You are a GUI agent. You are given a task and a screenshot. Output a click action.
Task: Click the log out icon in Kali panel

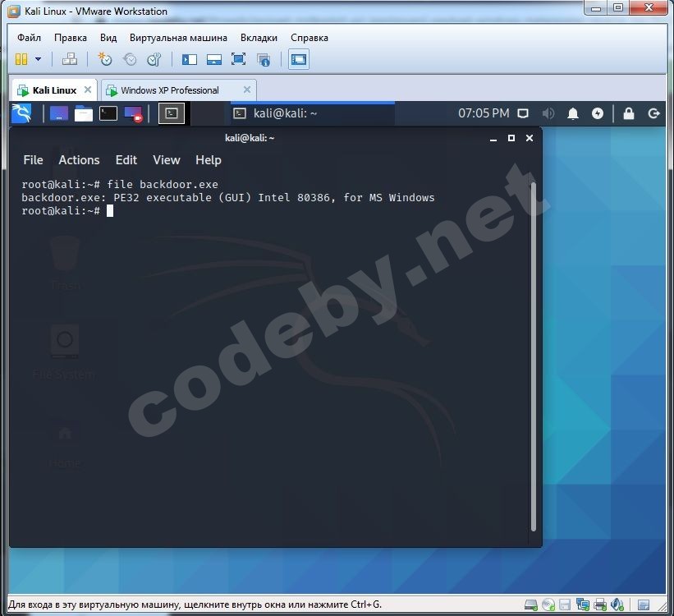click(x=653, y=113)
